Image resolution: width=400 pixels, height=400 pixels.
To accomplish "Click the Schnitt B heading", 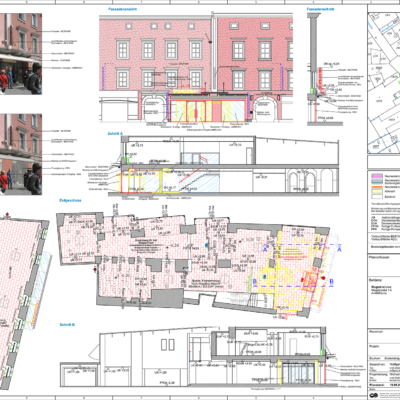I will coord(67,324).
